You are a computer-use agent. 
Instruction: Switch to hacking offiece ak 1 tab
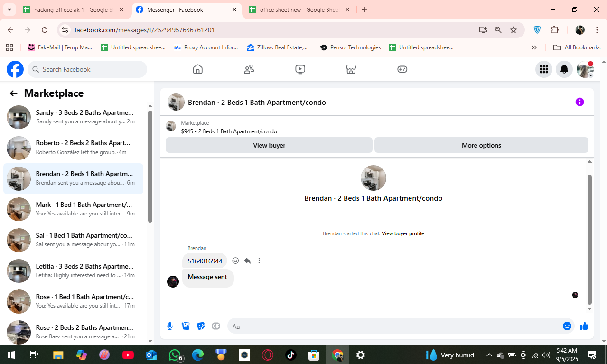point(73,9)
